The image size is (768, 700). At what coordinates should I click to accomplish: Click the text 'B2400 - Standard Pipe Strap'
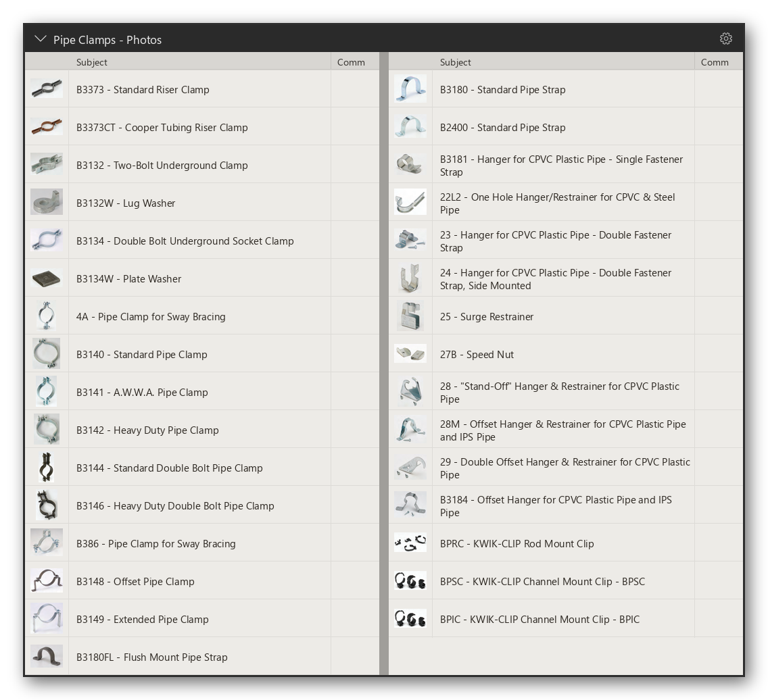502,127
